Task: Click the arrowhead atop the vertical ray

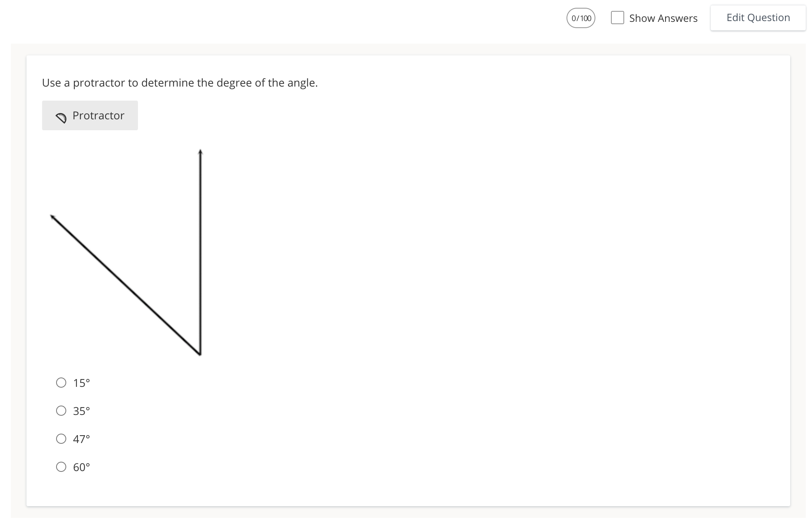Action: (200, 152)
